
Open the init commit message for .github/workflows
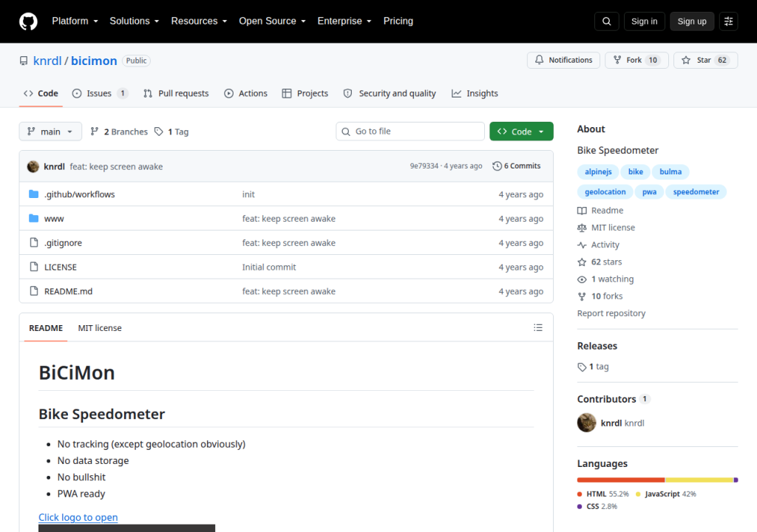(x=248, y=194)
